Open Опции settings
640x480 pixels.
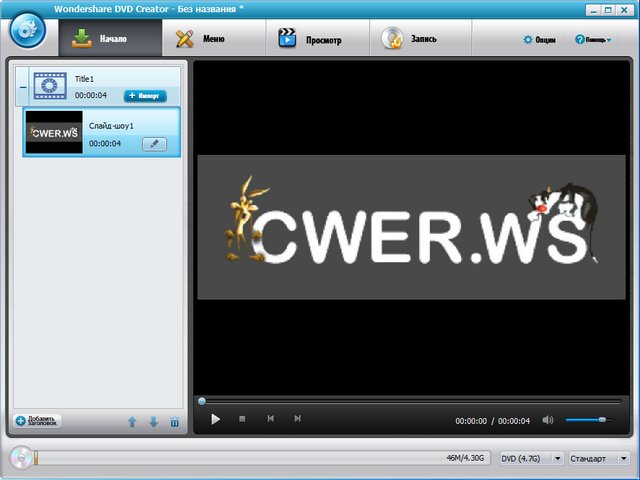539,40
